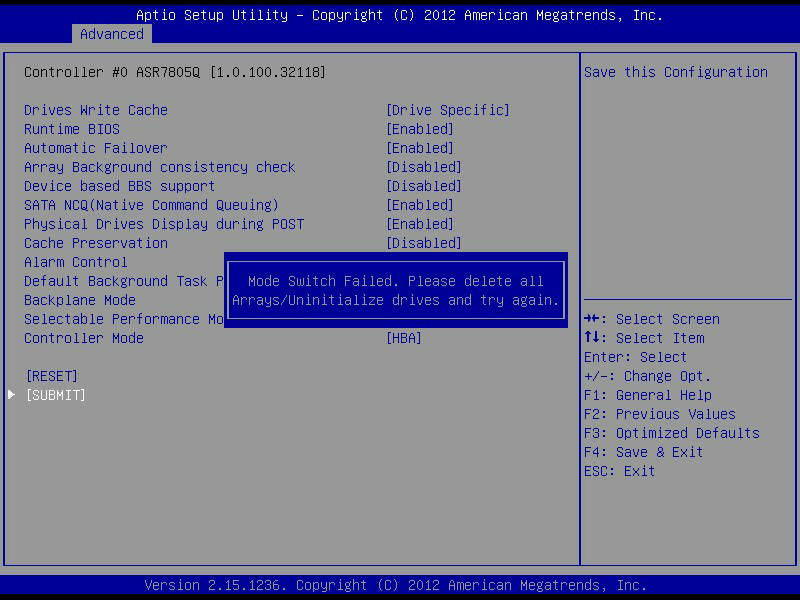The image size is (800, 600).
Task: Toggle Runtime BIOS [Enabled] value
Action: 420,129
